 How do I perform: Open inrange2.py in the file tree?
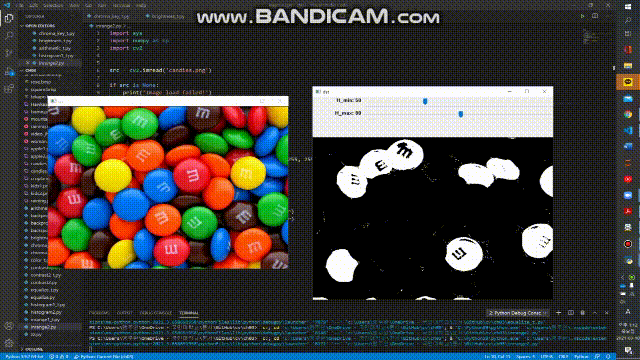click(43, 327)
